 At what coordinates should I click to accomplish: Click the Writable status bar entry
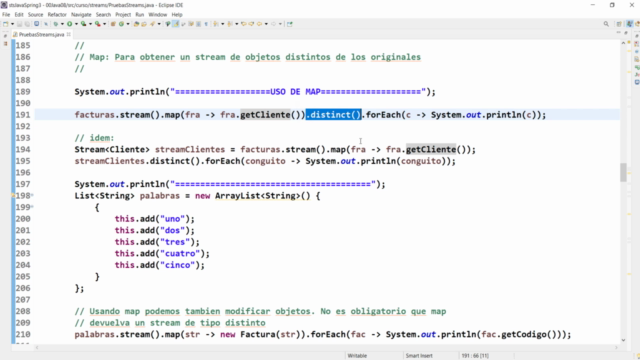[x=357, y=356]
